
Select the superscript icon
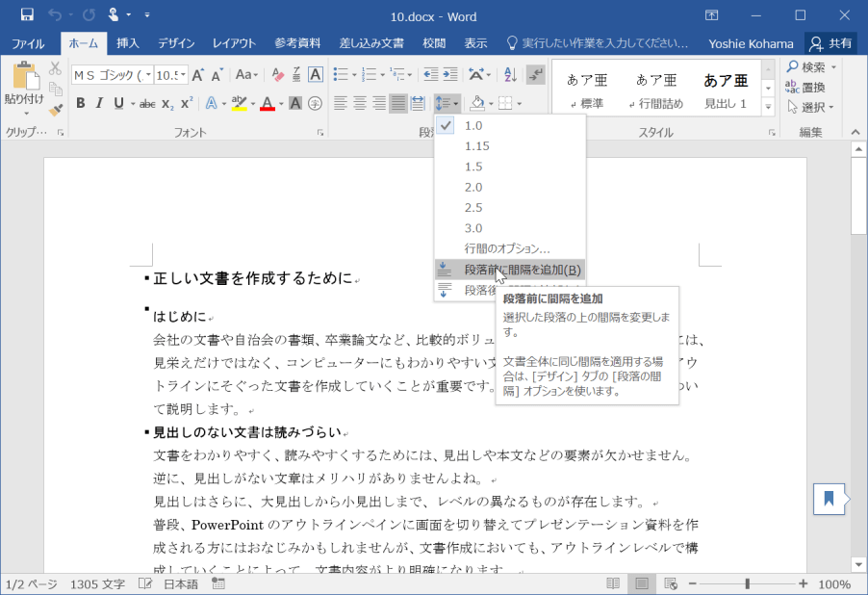tap(186, 103)
